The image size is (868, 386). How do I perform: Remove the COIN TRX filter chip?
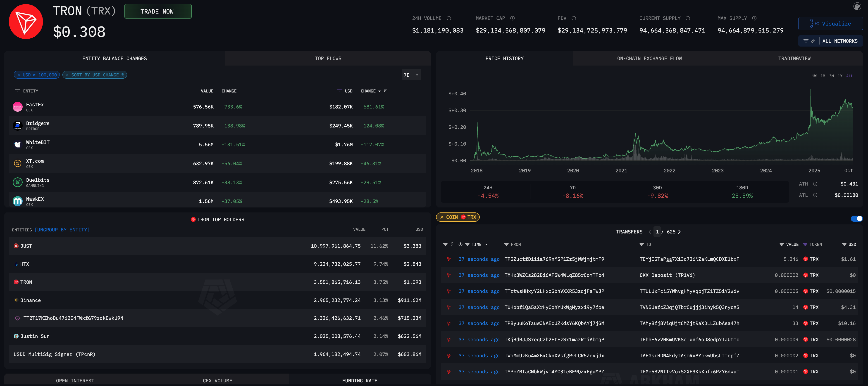coord(442,217)
